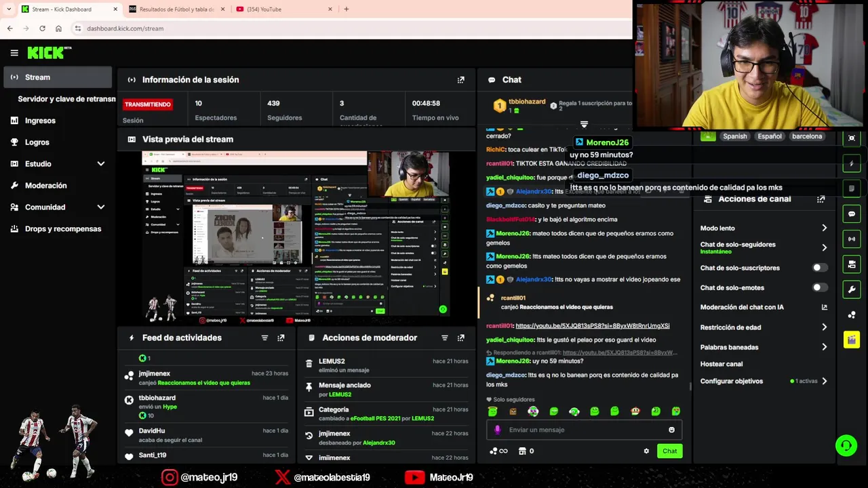Open the green headset support button
The image size is (868, 488).
(846, 445)
